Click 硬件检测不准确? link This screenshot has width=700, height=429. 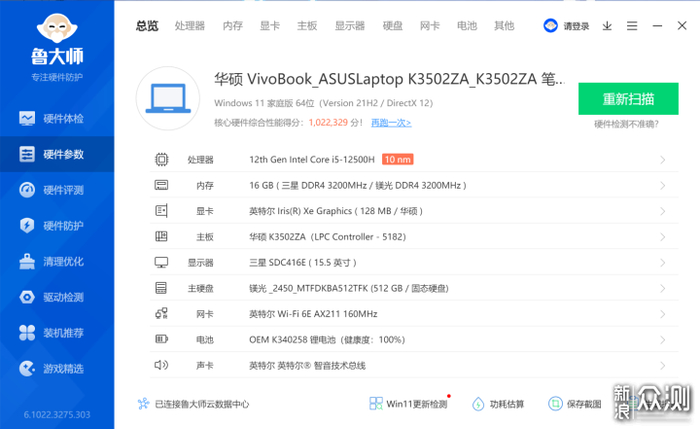(626, 124)
